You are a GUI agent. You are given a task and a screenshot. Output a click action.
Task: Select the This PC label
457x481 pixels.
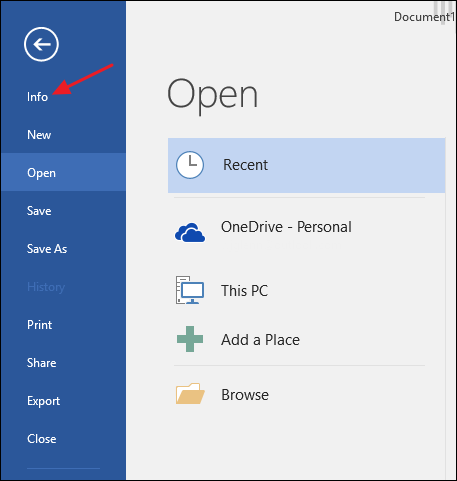[x=245, y=291]
